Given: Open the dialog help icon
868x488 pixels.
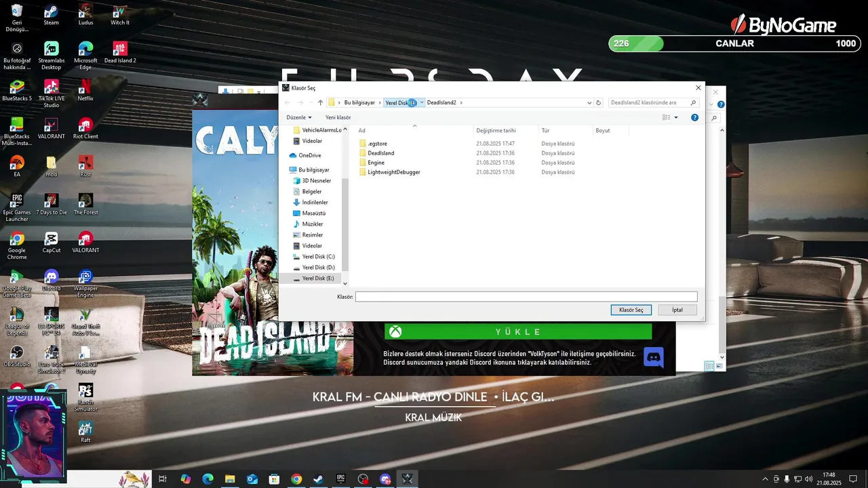Looking at the screenshot, I should point(694,117).
